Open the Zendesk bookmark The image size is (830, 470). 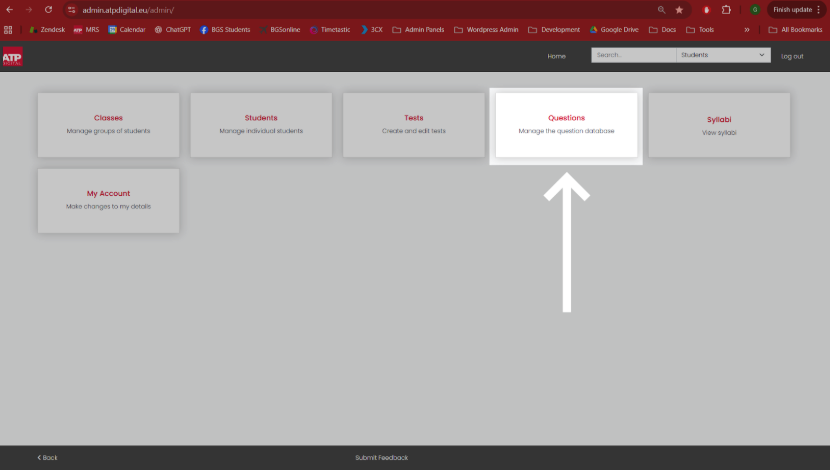click(x=47, y=30)
